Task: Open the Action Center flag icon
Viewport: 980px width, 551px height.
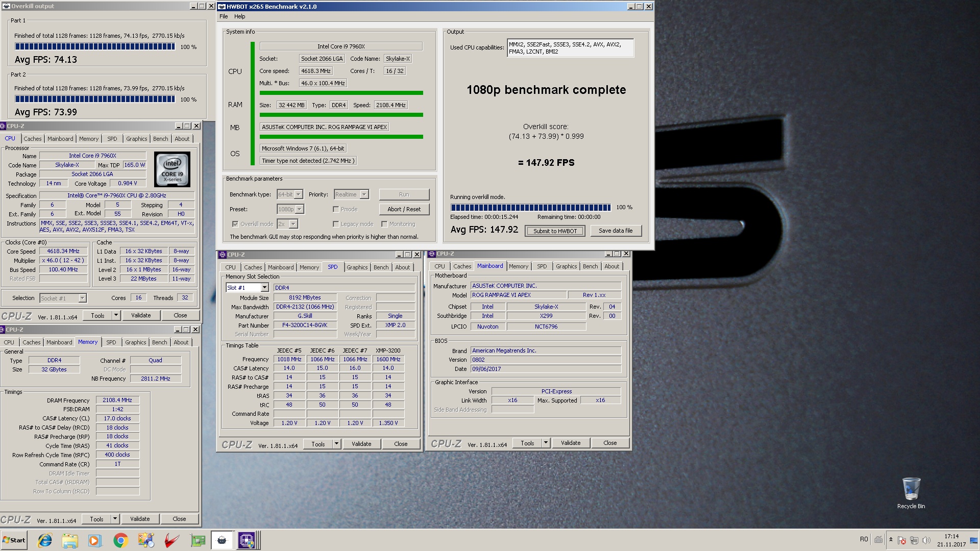Action: point(902,540)
